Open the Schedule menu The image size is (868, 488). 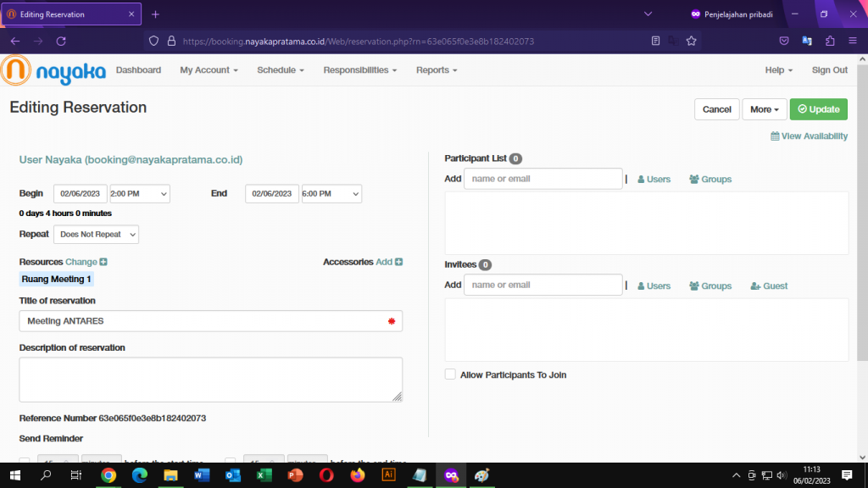pyautogui.click(x=281, y=70)
